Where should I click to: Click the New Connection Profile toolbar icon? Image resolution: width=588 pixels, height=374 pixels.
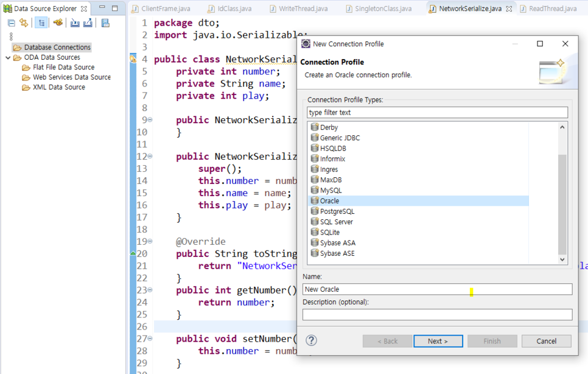(58, 23)
